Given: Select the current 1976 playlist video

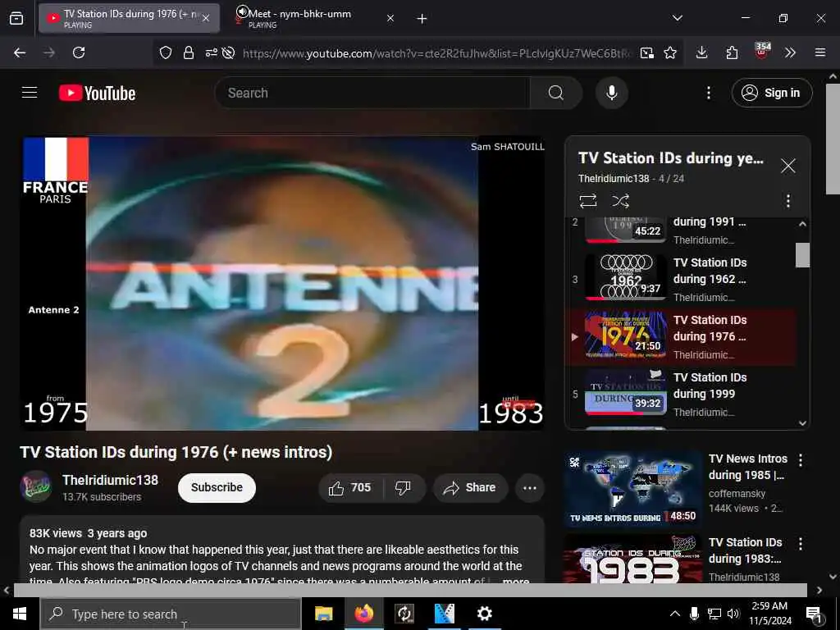Looking at the screenshot, I should tap(680, 336).
